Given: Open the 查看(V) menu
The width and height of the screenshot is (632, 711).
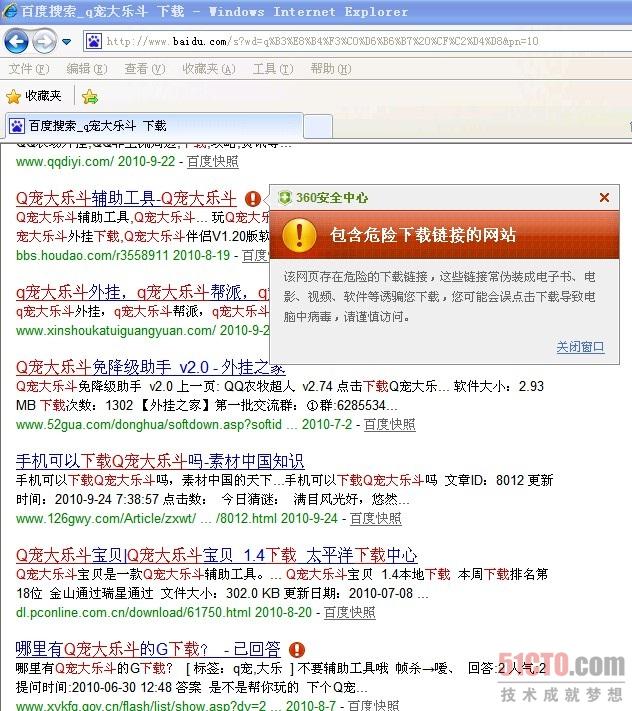Looking at the screenshot, I should pos(145,69).
